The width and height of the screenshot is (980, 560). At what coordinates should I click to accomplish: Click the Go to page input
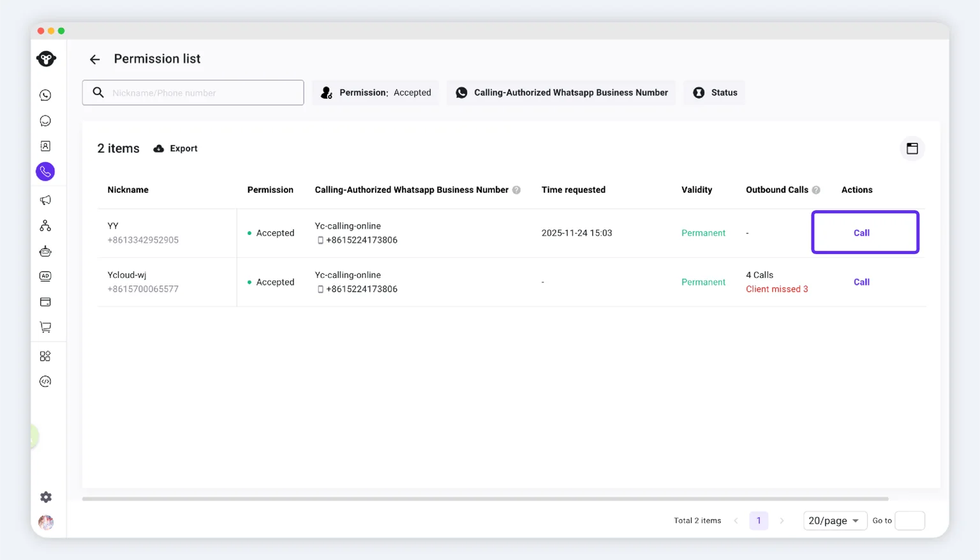(910, 521)
